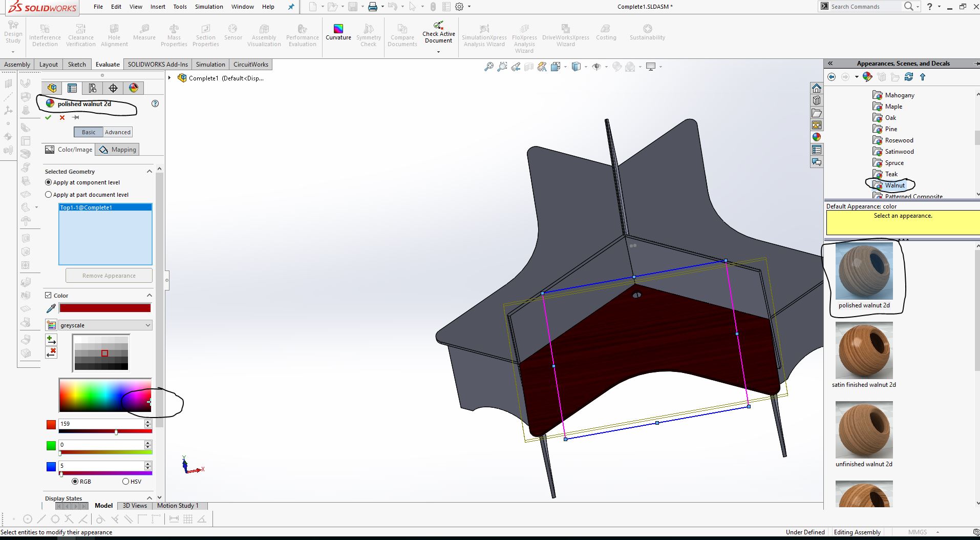The image size is (980, 540).
Task: Click the red X cancel icon
Action: (x=62, y=117)
